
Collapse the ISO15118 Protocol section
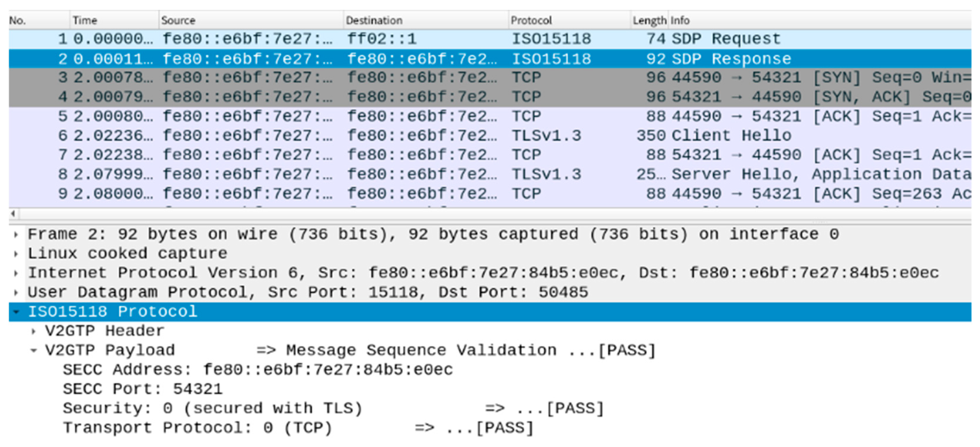tap(16, 312)
